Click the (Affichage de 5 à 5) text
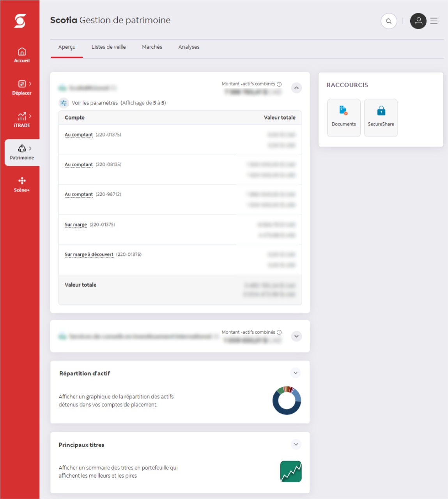Viewport: 448px width, 499px height. (x=143, y=103)
